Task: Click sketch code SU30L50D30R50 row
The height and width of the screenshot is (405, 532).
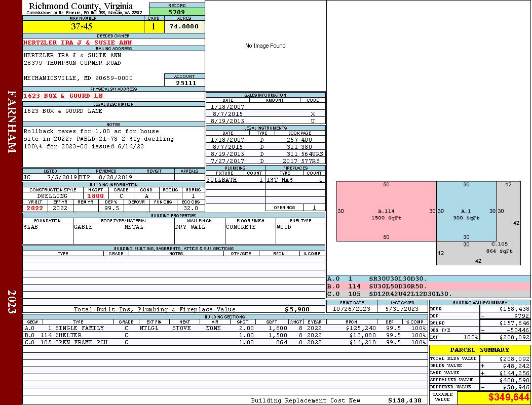Action: (428, 287)
